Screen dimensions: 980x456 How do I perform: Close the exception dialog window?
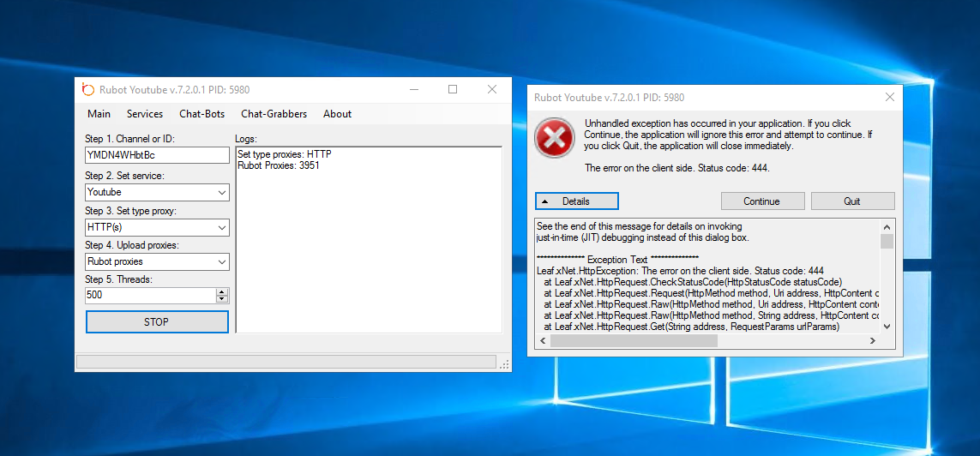[890, 97]
